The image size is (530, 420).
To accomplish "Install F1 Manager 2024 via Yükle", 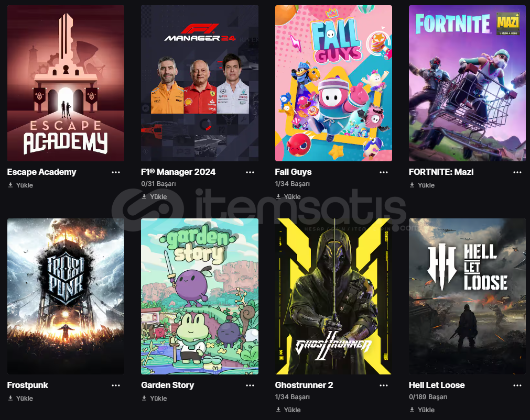I will coord(154,196).
